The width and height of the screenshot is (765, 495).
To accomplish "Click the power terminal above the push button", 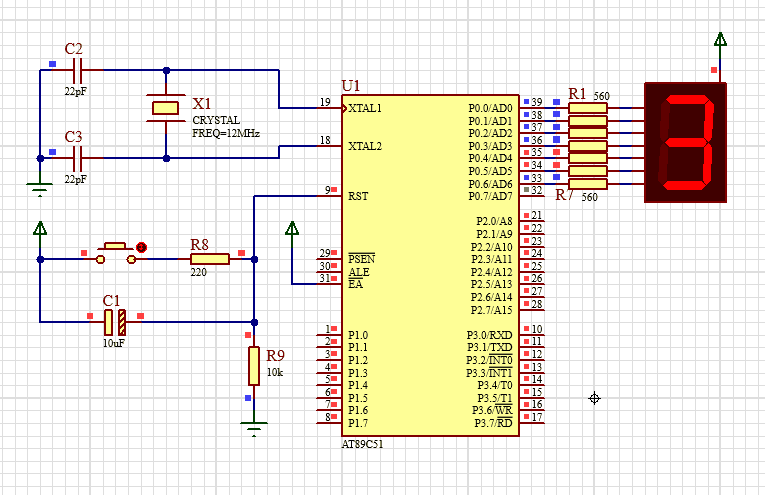I will click(x=40, y=229).
